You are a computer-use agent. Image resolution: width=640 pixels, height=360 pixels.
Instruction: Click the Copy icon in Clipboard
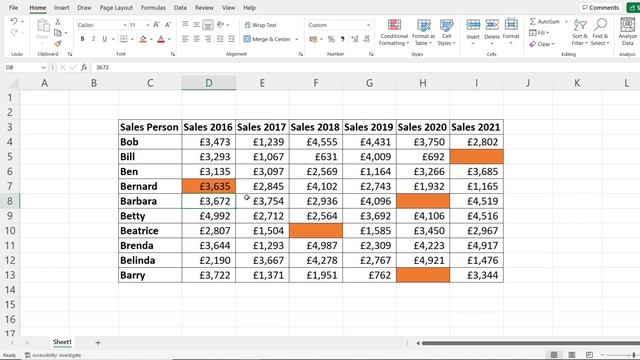tap(58, 33)
